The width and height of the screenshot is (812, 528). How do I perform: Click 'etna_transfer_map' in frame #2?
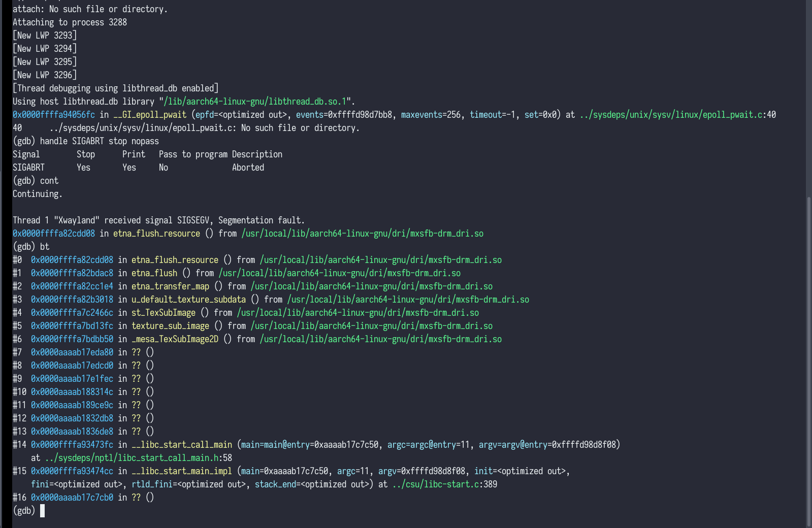coord(170,286)
